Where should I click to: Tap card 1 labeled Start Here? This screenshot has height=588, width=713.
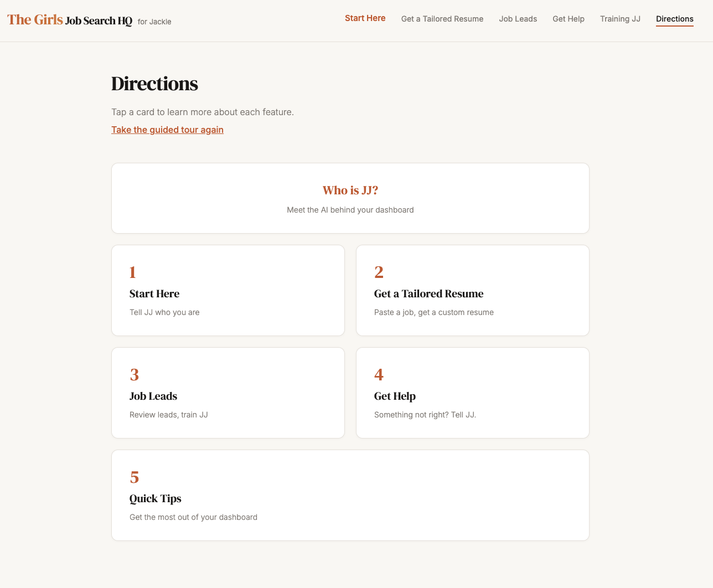228,290
